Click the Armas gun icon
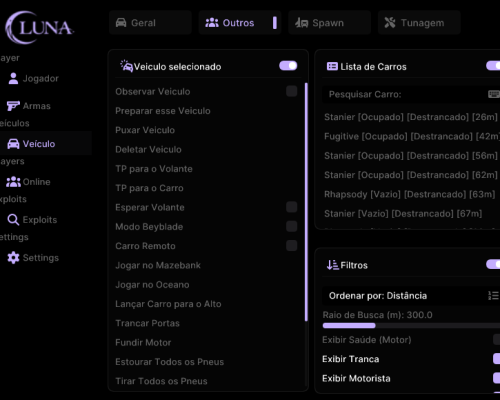The width and height of the screenshot is (500, 400). coord(13,106)
